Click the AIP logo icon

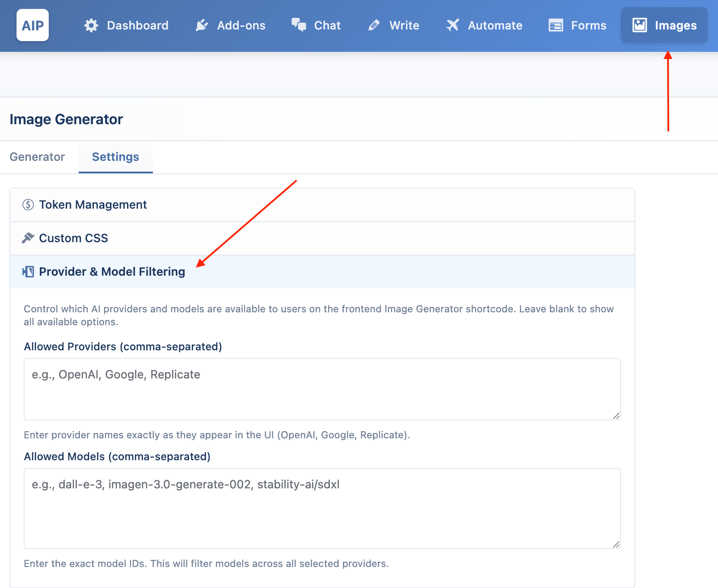33,25
